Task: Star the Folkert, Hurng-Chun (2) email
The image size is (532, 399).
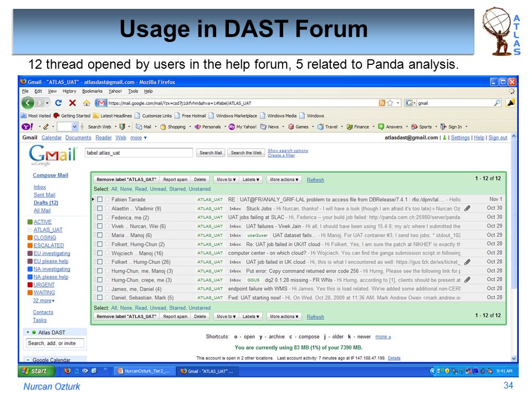Action: pyautogui.click(x=107, y=244)
